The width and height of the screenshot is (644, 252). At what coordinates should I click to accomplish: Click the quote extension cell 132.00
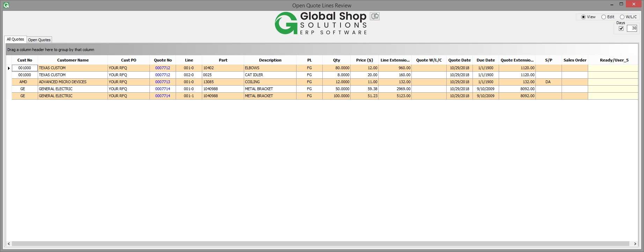point(517,82)
